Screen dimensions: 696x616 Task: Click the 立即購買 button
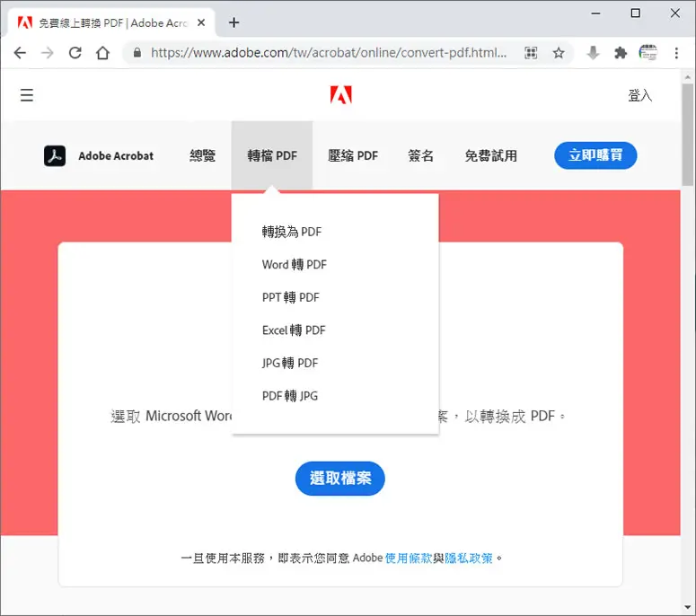pyautogui.click(x=595, y=155)
